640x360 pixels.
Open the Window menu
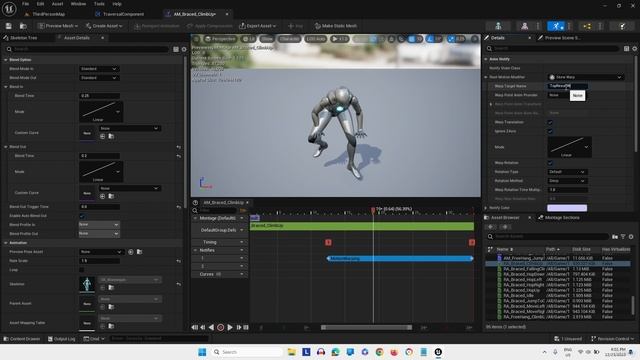coord(78,4)
